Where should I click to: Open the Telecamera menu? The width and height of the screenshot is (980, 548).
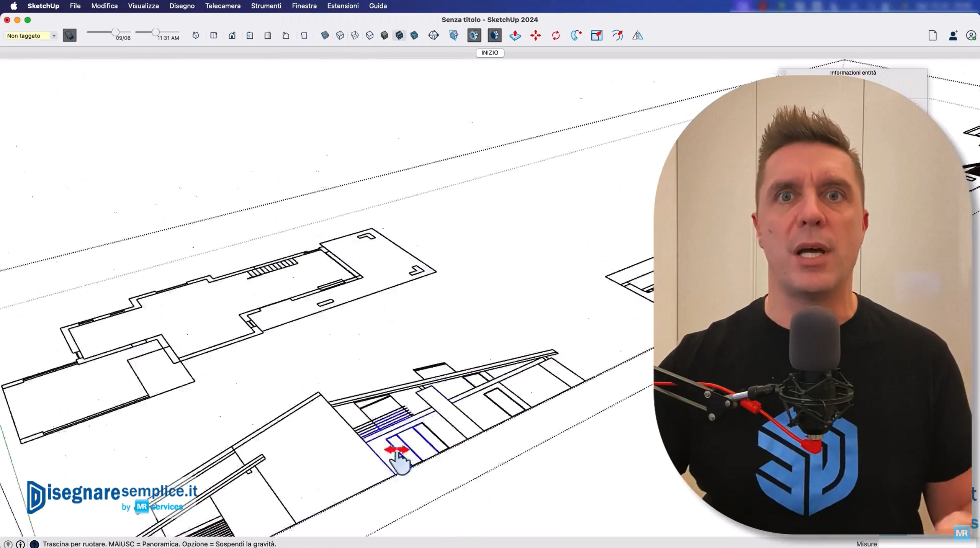click(x=223, y=6)
